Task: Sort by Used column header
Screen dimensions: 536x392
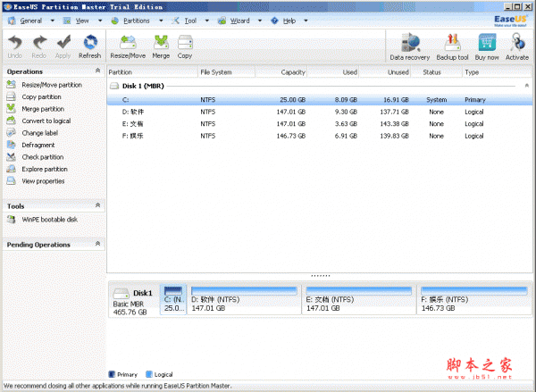Action: (333, 72)
